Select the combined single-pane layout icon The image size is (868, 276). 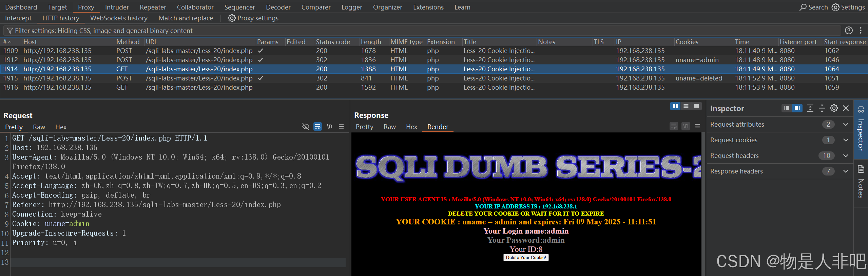click(696, 106)
